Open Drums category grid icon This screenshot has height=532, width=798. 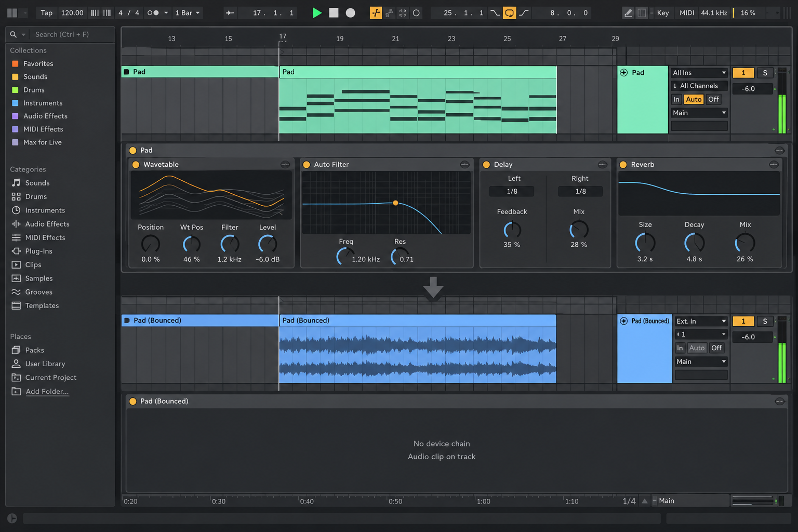click(x=16, y=196)
